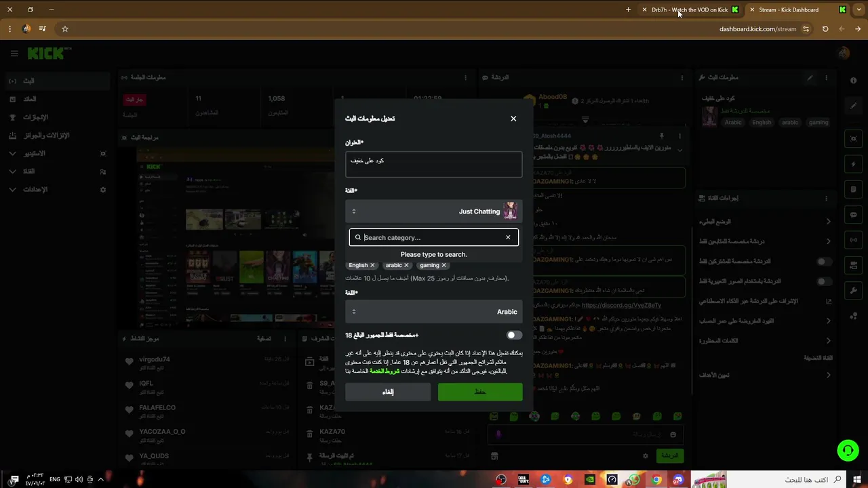Remove the English tag

pos(372,265)
